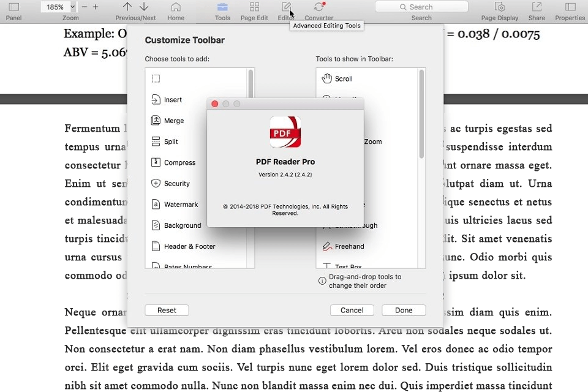Open the Editor pencil icon
The width and height of the screenshot is (588, 392).
coord(286,7)
